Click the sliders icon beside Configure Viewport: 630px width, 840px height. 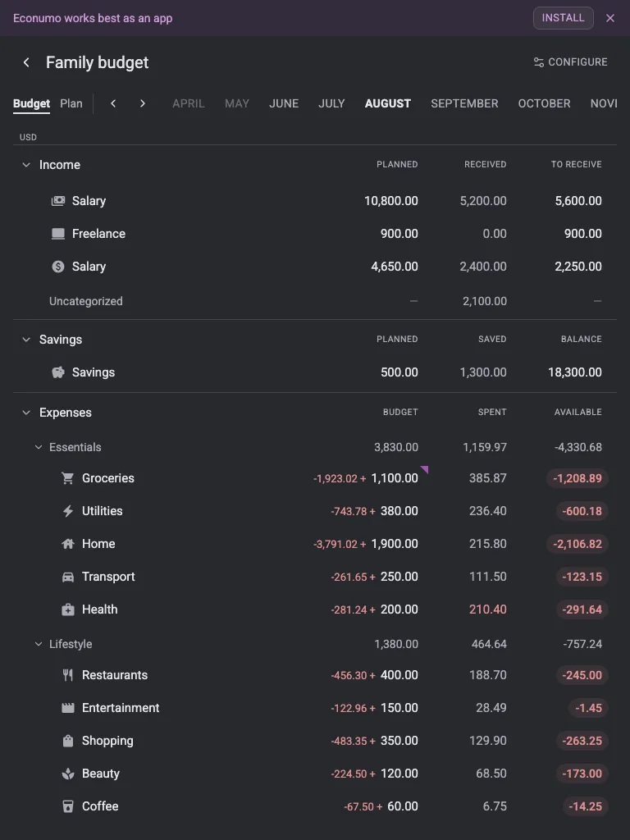538,62
